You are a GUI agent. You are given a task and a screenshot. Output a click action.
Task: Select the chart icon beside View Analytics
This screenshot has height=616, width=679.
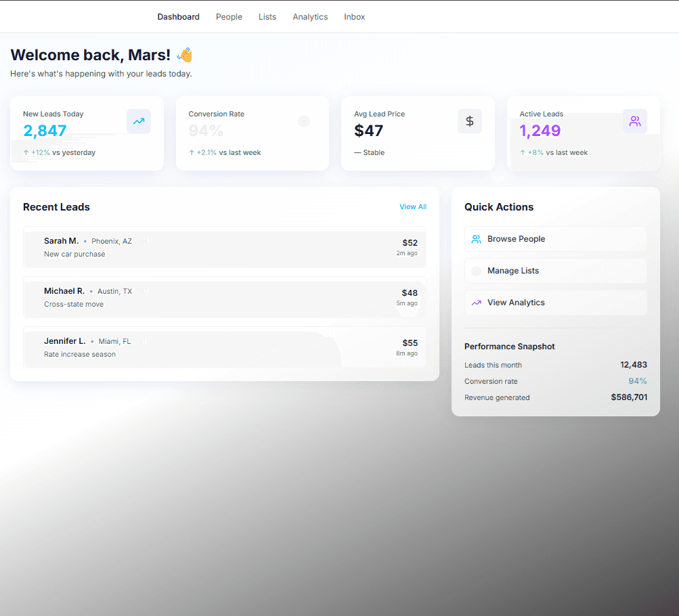coord(477,303)
